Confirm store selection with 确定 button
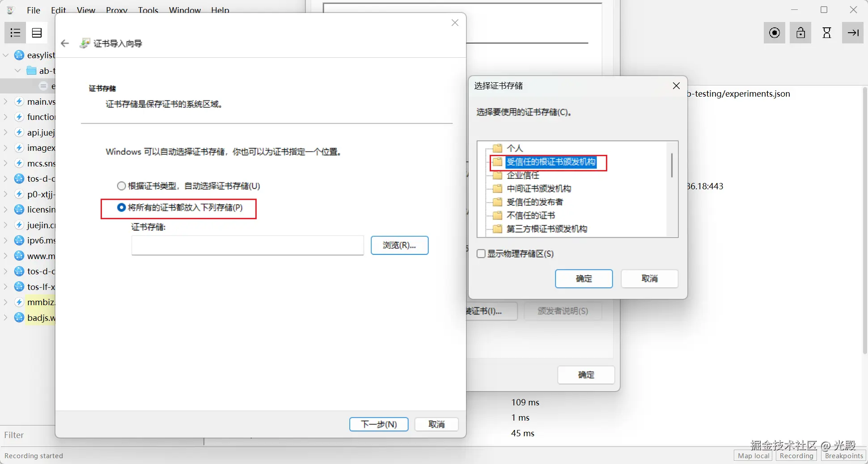 click(x=584, y=279)
